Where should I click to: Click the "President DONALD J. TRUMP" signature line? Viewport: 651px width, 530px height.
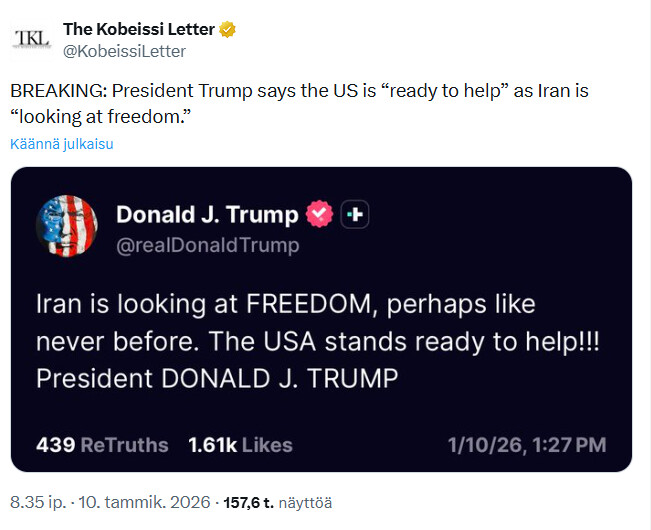[x=217, y=378]
